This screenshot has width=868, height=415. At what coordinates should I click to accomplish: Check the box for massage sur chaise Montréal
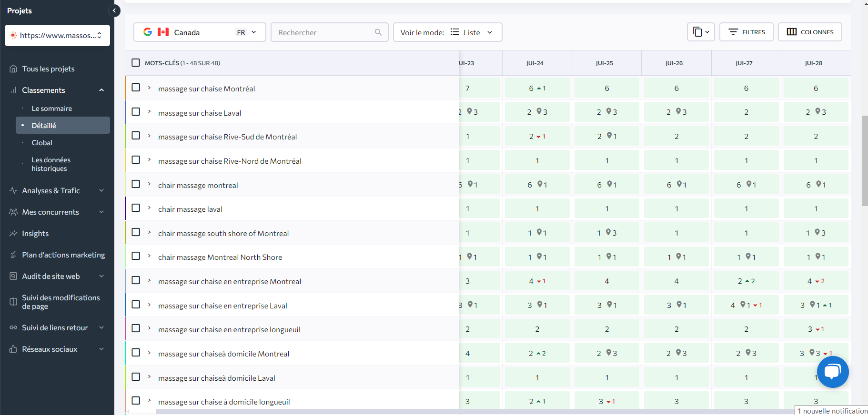(136, 88)
